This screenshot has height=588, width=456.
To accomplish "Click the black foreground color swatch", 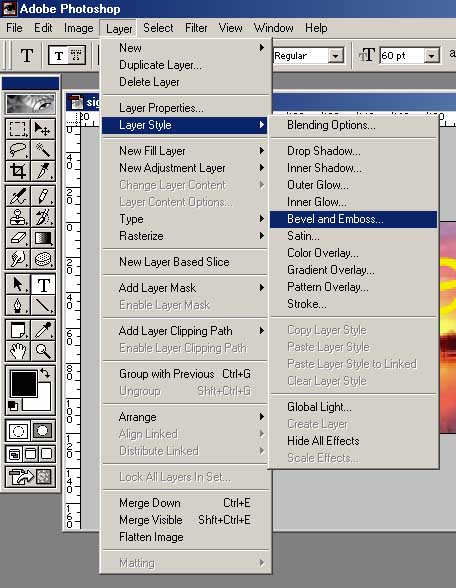I will pos(24,383).
